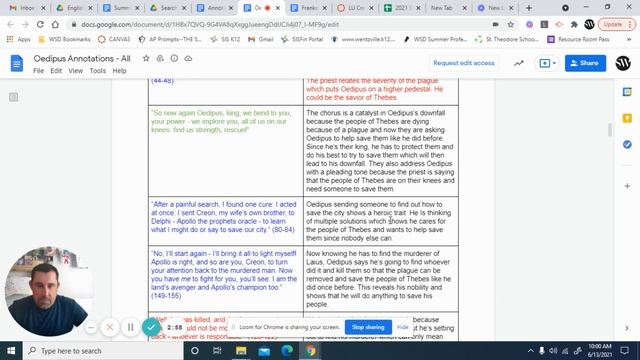Image resolution: width=640 pixels, height=360 pixels.
Task: Click the browser forward arrow
Action: pyautogui.click(x=25, y=24)
